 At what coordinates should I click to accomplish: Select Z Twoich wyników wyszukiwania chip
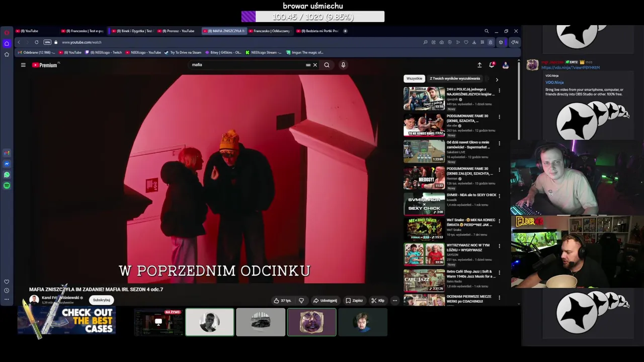(455, 78)
